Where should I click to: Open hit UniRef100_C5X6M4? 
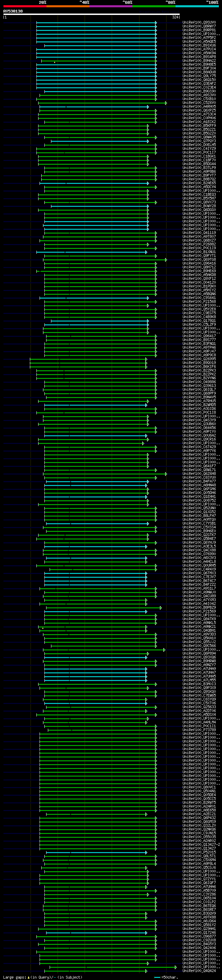click(x=199, y=860)
